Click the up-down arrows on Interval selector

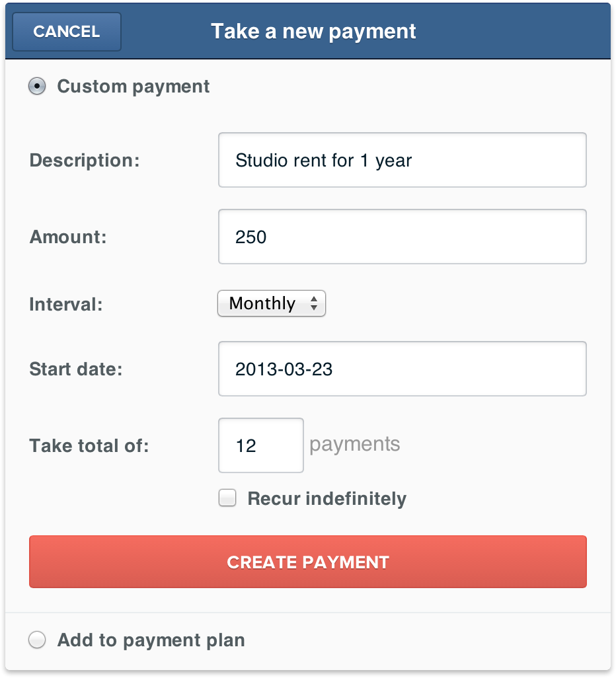tap(314, 303)
